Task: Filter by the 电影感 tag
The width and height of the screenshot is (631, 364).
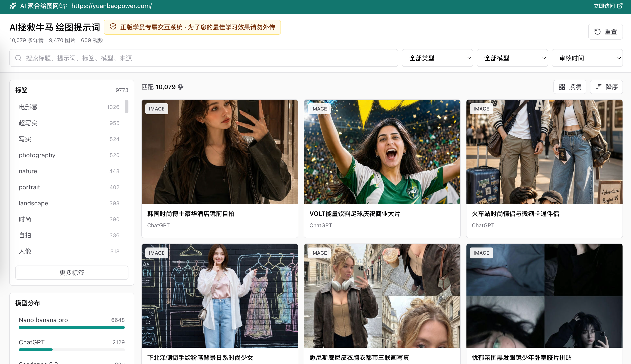Action: 69,107
